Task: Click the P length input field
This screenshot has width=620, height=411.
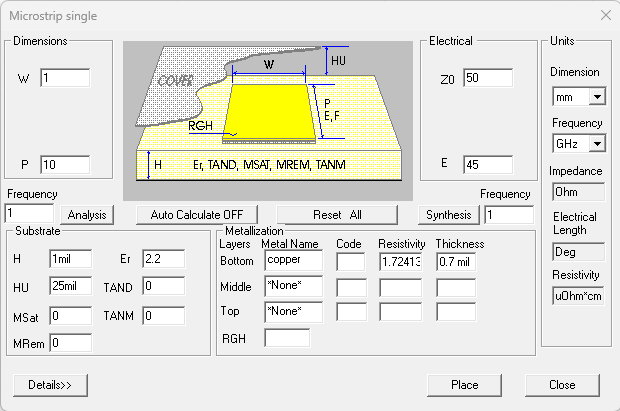Action: point(65,165)
